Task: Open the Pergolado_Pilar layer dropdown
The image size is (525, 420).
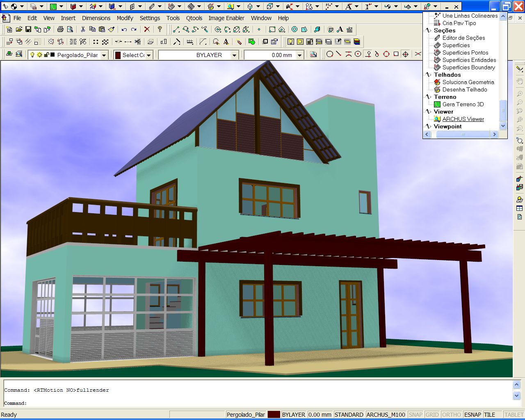Action: click(104, 55)
